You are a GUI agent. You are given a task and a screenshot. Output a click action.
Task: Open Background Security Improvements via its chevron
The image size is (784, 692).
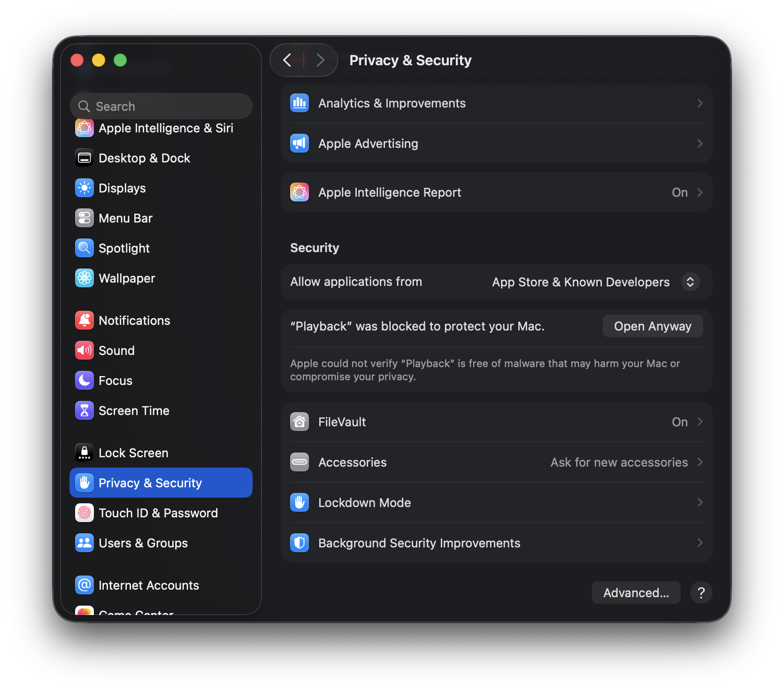click(699, 543)
